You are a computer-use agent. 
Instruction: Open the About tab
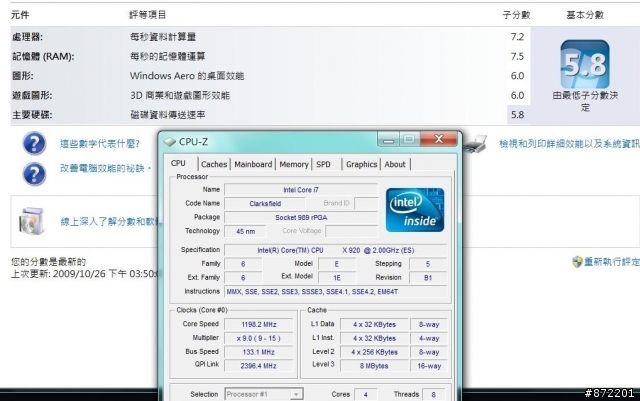point(395,164)
